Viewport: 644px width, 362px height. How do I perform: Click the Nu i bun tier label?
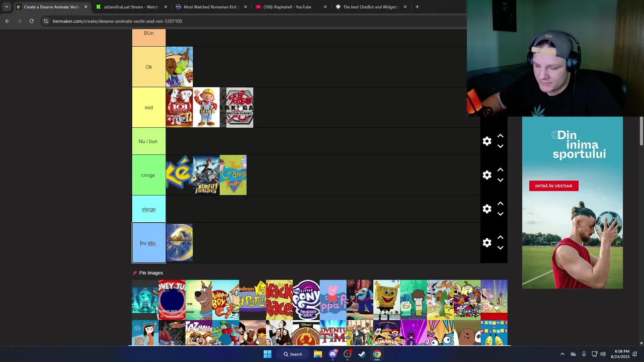coord(148,141)
